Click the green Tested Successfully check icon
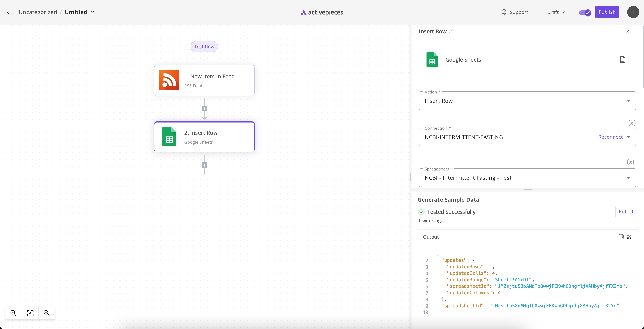The width and height of the screenshot is (644, 329). [421, 212]
